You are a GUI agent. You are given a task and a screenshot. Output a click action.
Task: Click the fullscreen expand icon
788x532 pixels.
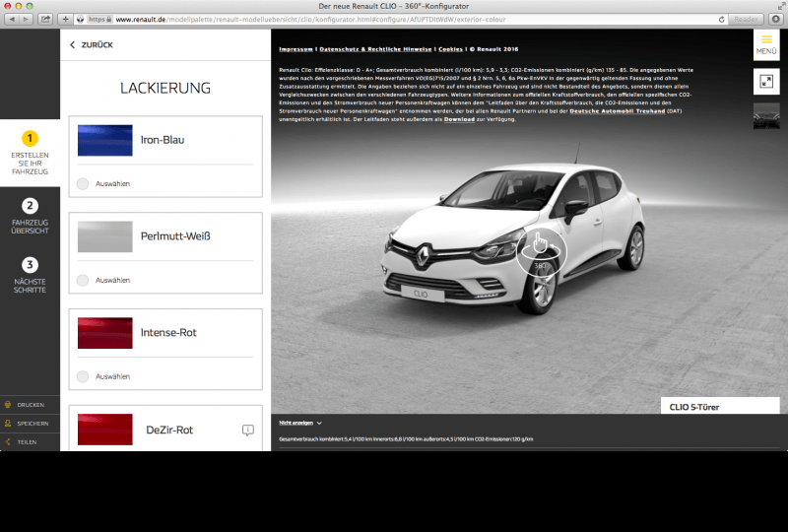[766, 82]
